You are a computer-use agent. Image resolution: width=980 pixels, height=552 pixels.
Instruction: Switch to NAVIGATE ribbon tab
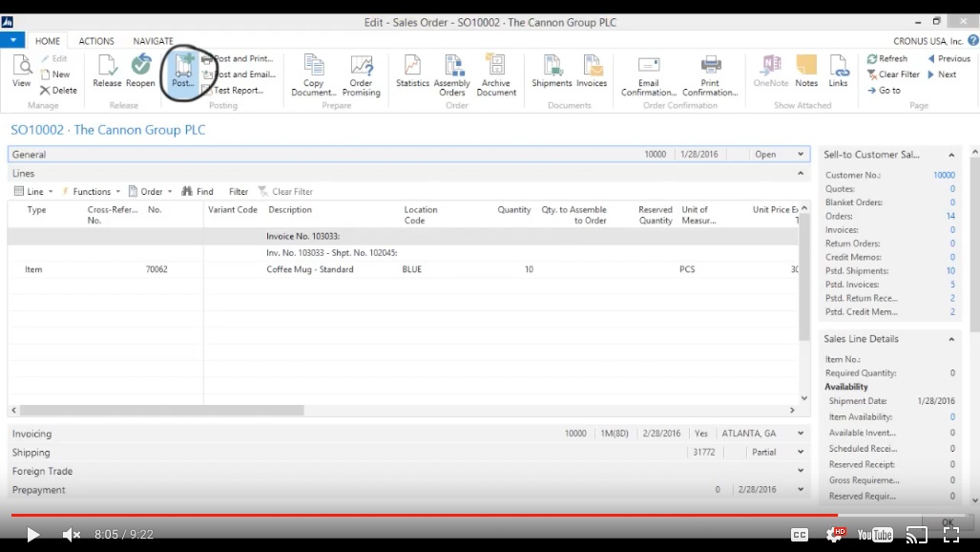(153, 41)
